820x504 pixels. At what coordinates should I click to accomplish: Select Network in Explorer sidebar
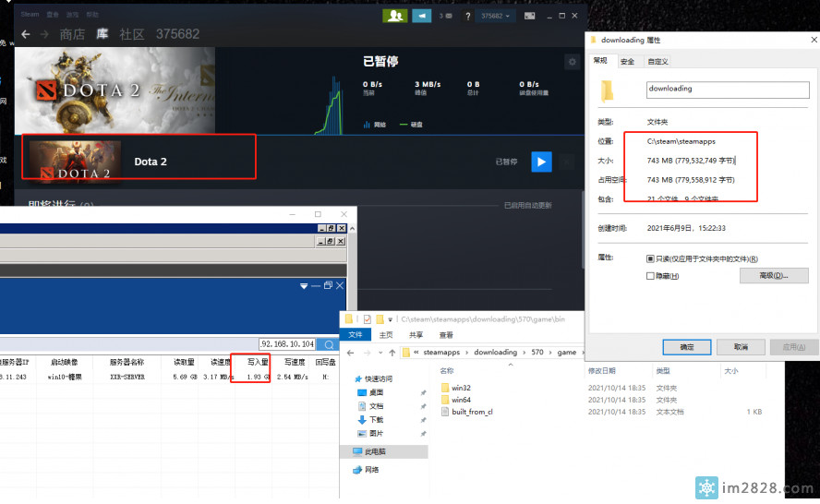(366, 470)
